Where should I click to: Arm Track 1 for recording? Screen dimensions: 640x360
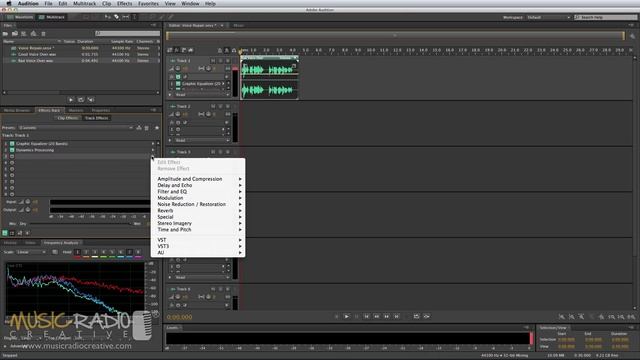pyautogui.click(x=228, y=60)
